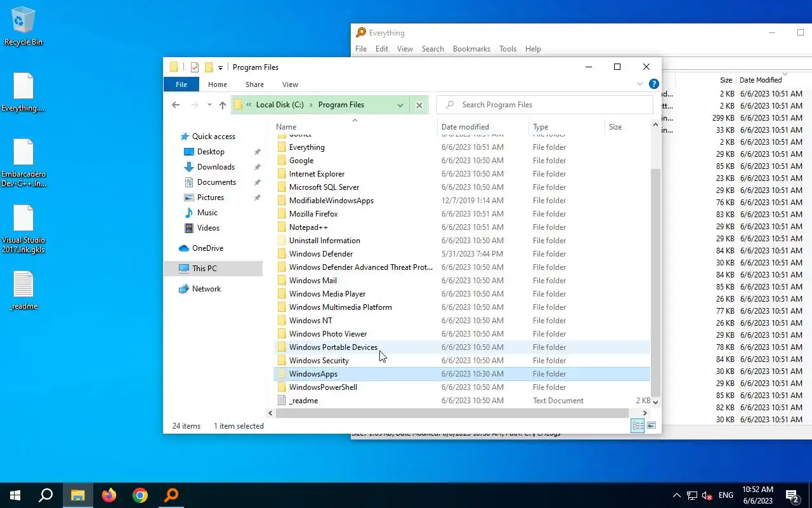Switch to the Share ribbon tab
Screen dimensions: 812x508
point(254,84)
